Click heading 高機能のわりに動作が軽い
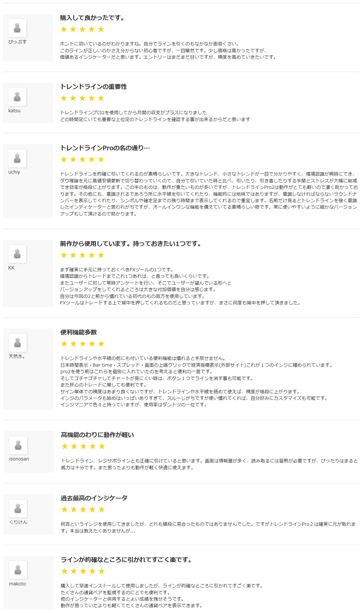This screenshot has height=613, width=364. 97,435
